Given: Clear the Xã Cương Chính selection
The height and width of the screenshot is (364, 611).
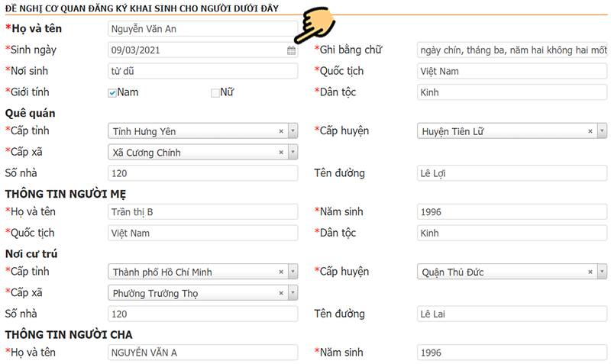Looking at the screenshot, I should point(282,153).
